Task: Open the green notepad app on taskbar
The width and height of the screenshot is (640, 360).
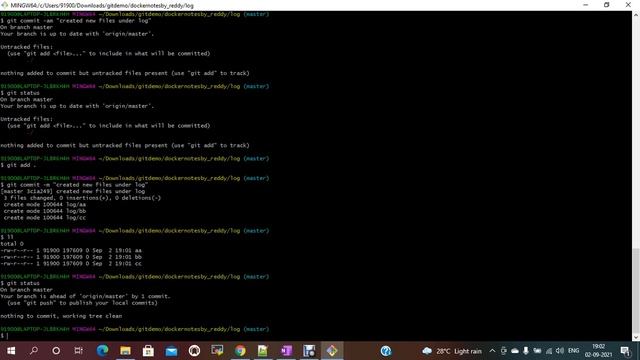Action: [x=263, y=351]
